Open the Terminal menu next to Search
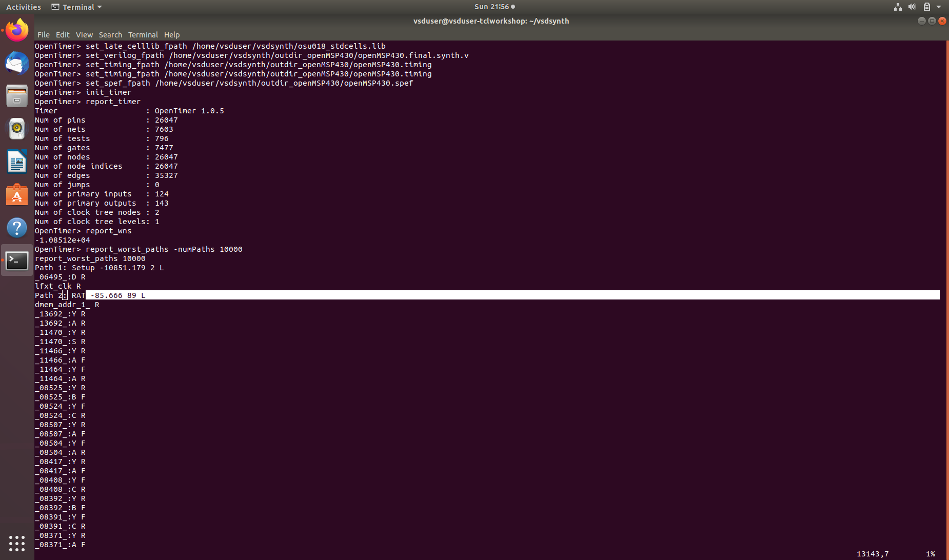 click(x=143, y=35)
